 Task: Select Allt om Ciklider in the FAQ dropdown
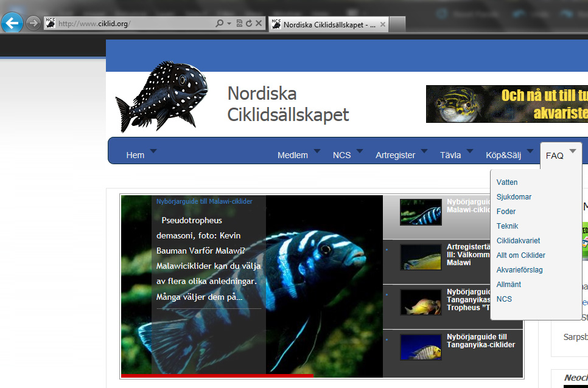[521, 255]
